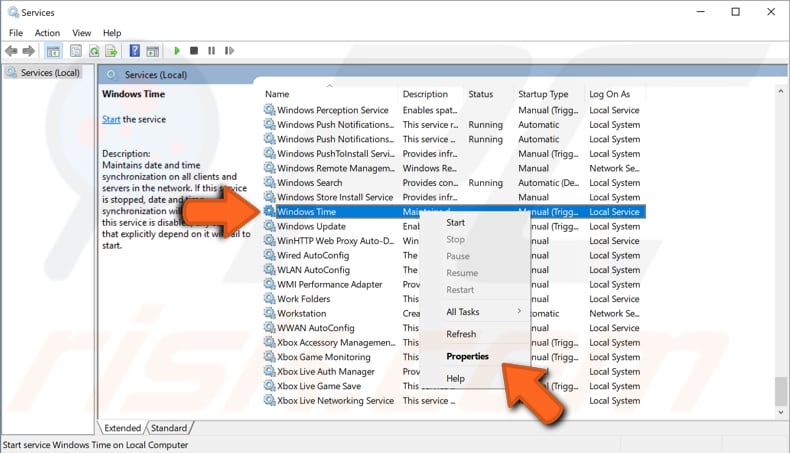The image size is (790, 453).
Task: Click the Stop Service square icon
Action: pos(194,50)
